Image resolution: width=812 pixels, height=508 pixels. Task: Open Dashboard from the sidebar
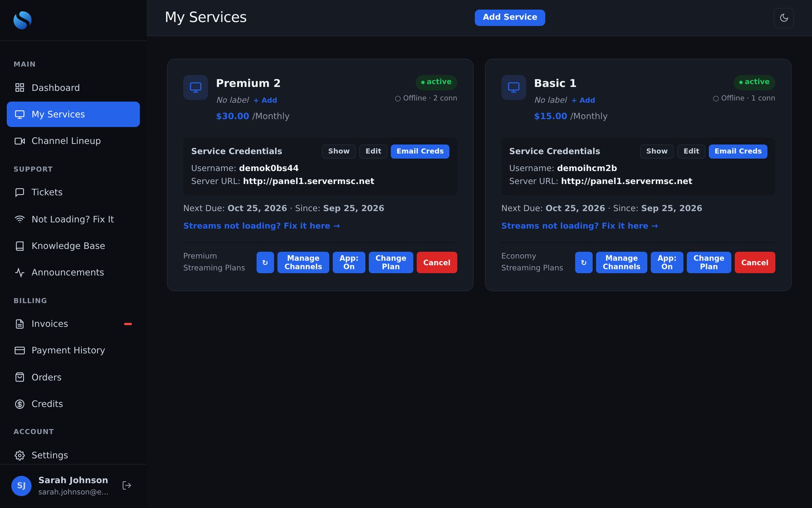[73, 88]
